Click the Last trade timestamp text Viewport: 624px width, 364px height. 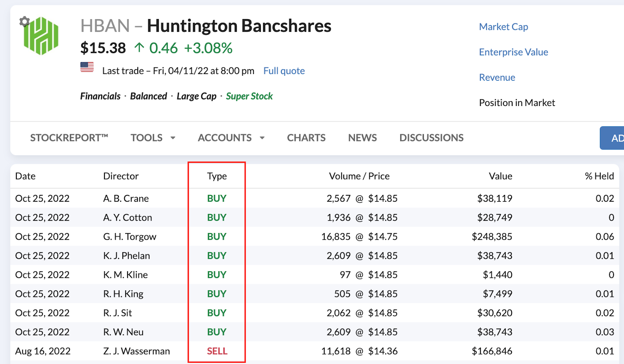[x=178, y=71]
